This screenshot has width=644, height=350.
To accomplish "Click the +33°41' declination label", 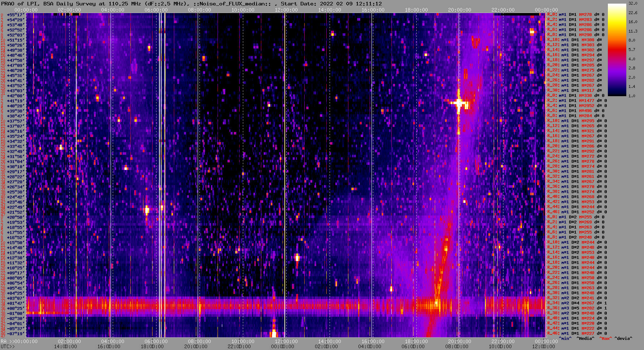I will point(16,146).
